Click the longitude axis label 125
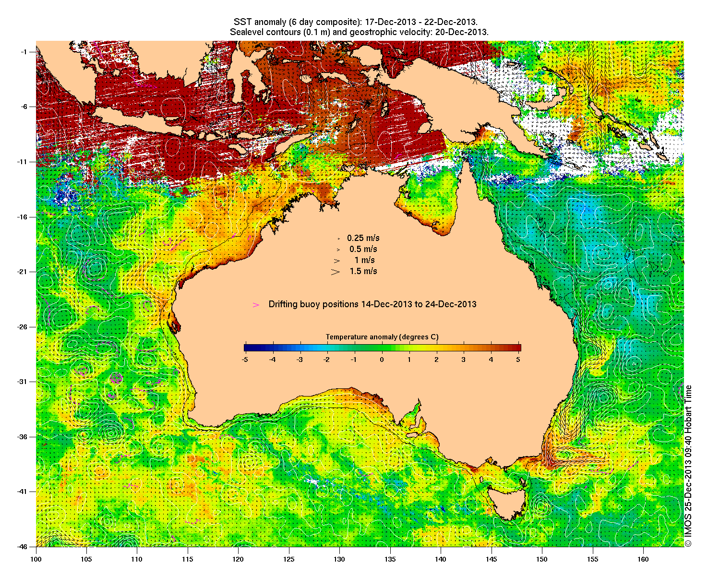The width and height of the screenshot is (720, 588). pos(288,559)
